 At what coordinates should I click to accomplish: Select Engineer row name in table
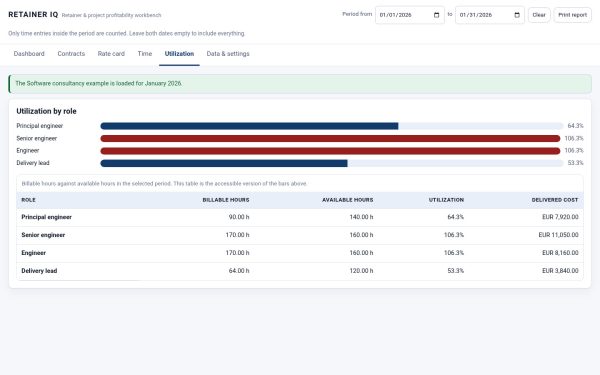[33, 253]
